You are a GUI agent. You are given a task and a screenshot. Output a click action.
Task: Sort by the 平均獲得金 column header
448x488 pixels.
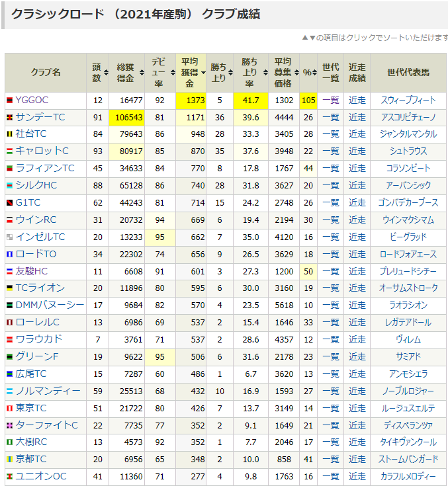pos(189,73)
